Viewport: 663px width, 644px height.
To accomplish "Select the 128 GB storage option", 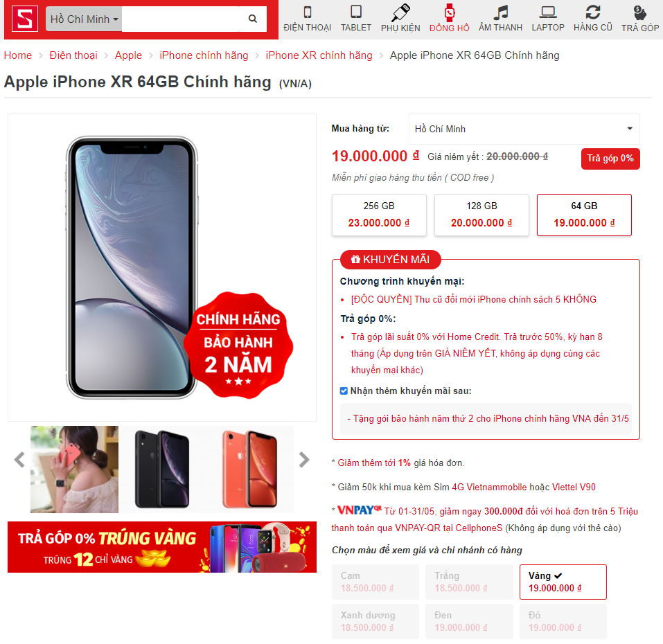I will (x=481, y=215).
